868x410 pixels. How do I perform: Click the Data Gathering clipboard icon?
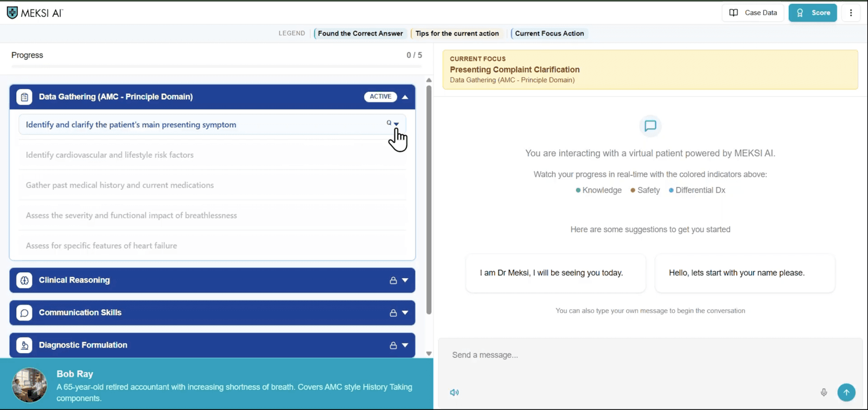(x=24, y=97)
